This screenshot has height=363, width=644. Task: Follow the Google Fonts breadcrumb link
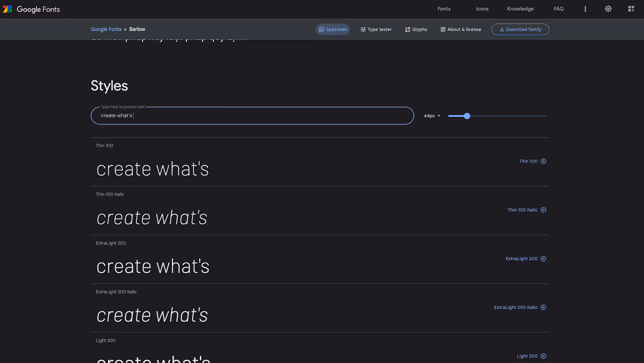[106, 29]
